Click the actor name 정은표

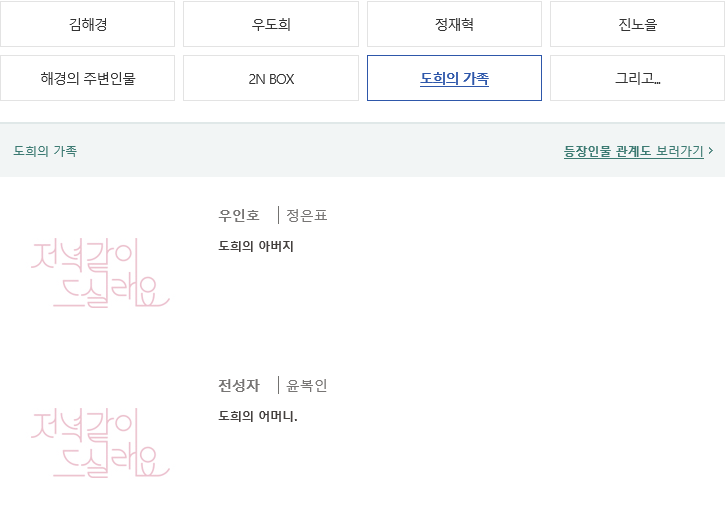pos(306,216)
